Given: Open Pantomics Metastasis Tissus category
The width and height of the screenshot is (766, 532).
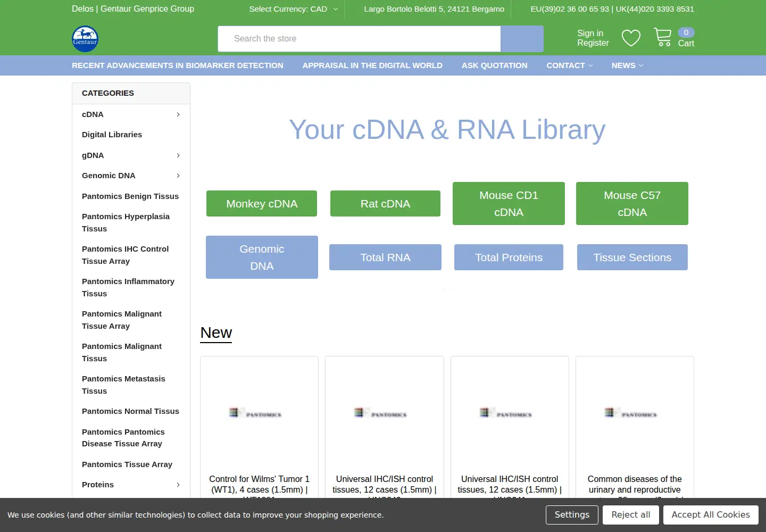Looking at the screenshot, I should [123, 385].
